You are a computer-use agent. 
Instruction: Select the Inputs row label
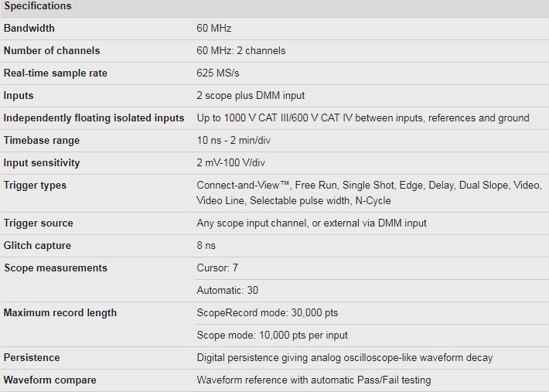(x=19, y=96)
